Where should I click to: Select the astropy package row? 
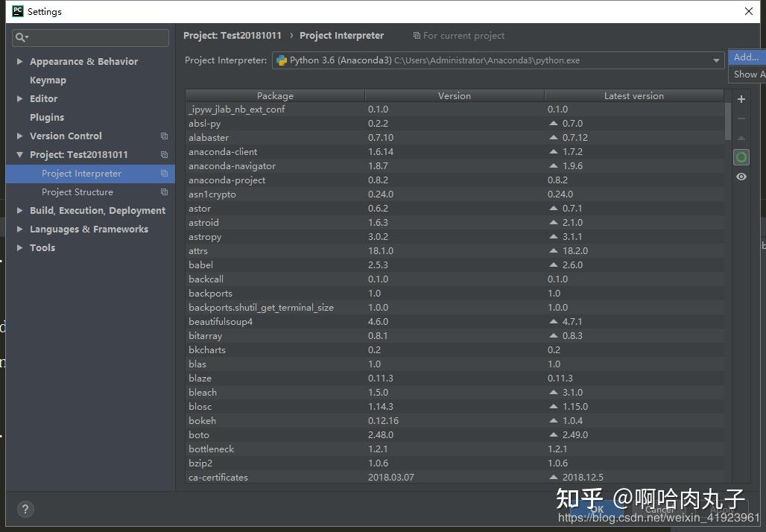(x=455, y=237)
